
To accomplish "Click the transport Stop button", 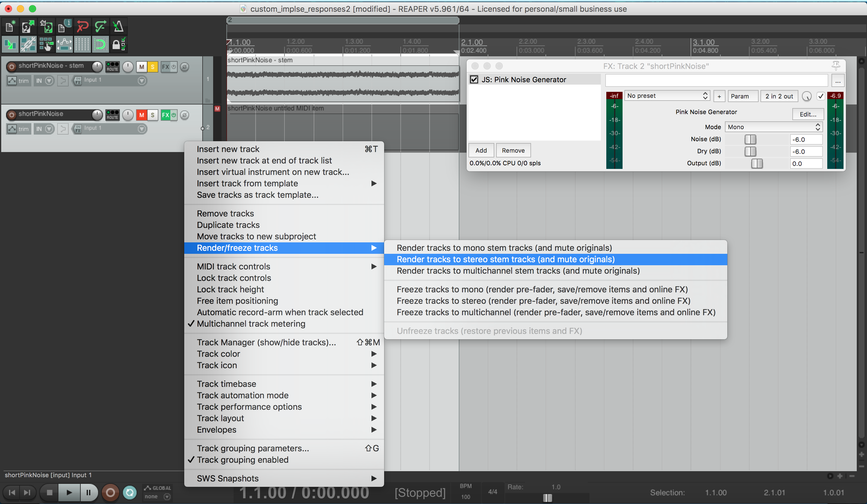I will pos(50,493).
